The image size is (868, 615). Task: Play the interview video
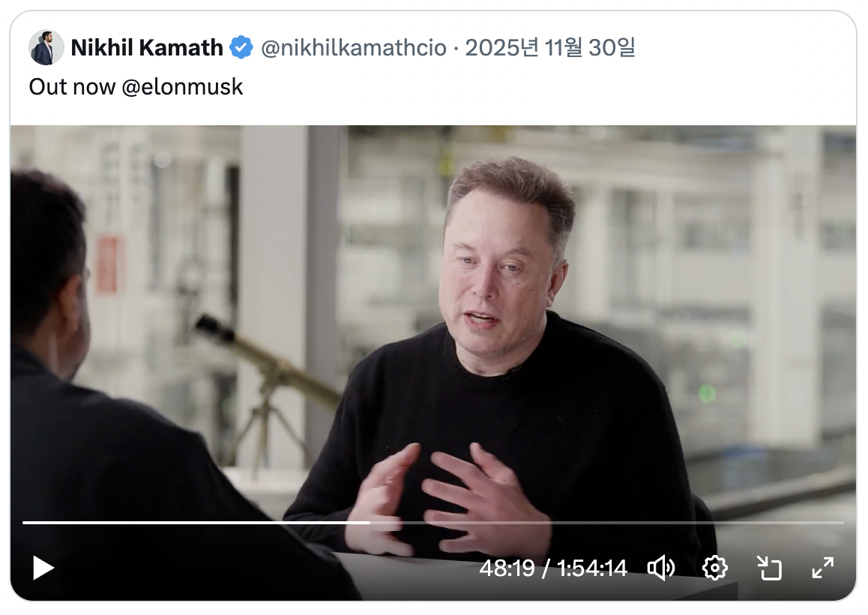click(43, 568)
